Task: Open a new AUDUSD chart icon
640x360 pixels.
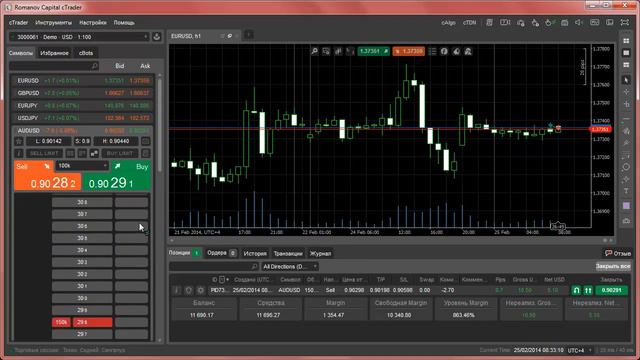Action: click(145, 141)
